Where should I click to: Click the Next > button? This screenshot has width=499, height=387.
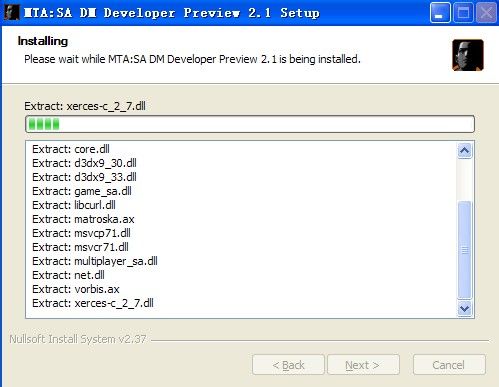tap(363, 365)
